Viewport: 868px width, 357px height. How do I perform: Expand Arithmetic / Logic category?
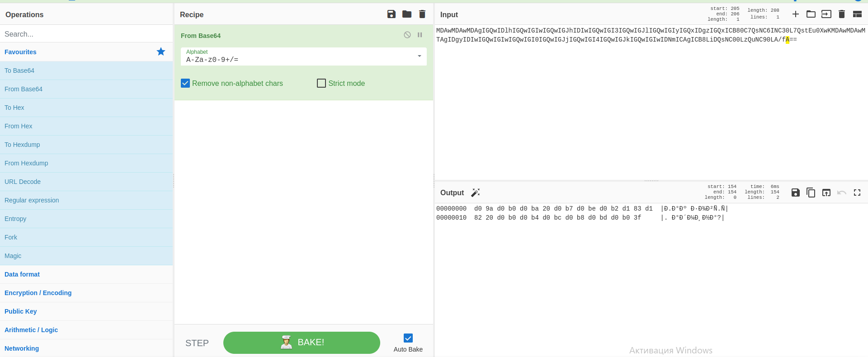pos(86,330)
